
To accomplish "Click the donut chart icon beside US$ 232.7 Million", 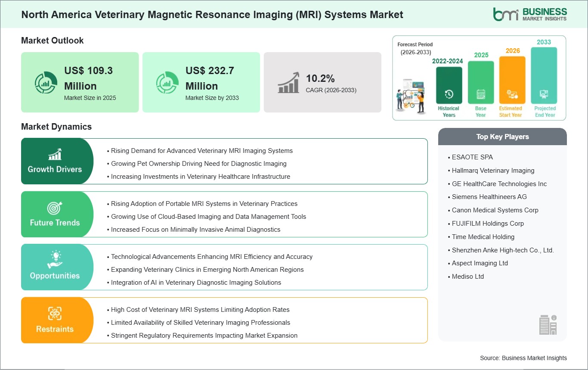I will point(167,83).
